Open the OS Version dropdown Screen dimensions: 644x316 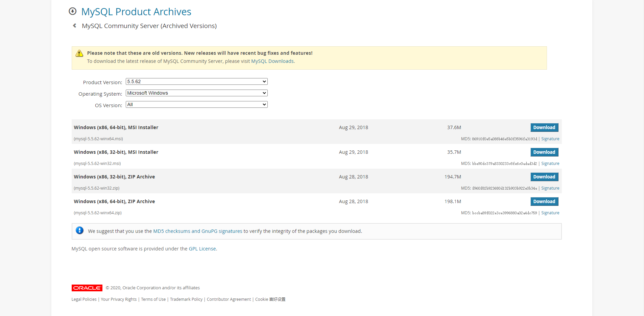pos(196,104)
